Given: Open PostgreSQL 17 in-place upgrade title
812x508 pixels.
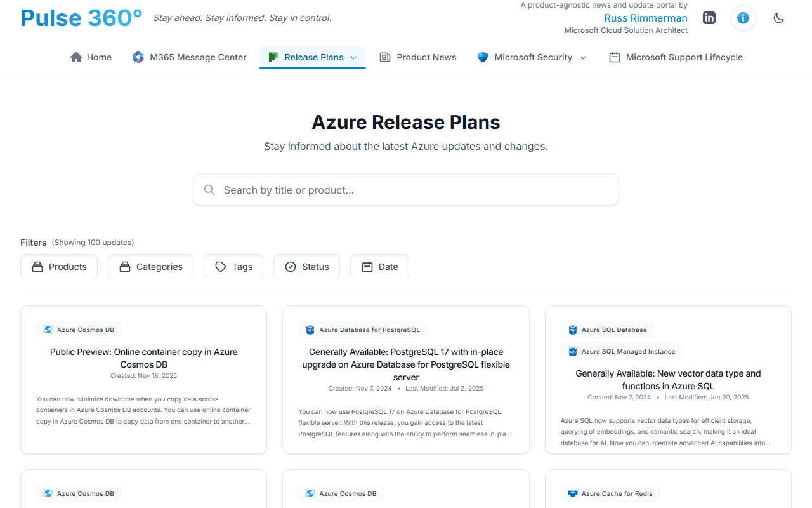Looking at the screenshot, I should pos(406,364).
